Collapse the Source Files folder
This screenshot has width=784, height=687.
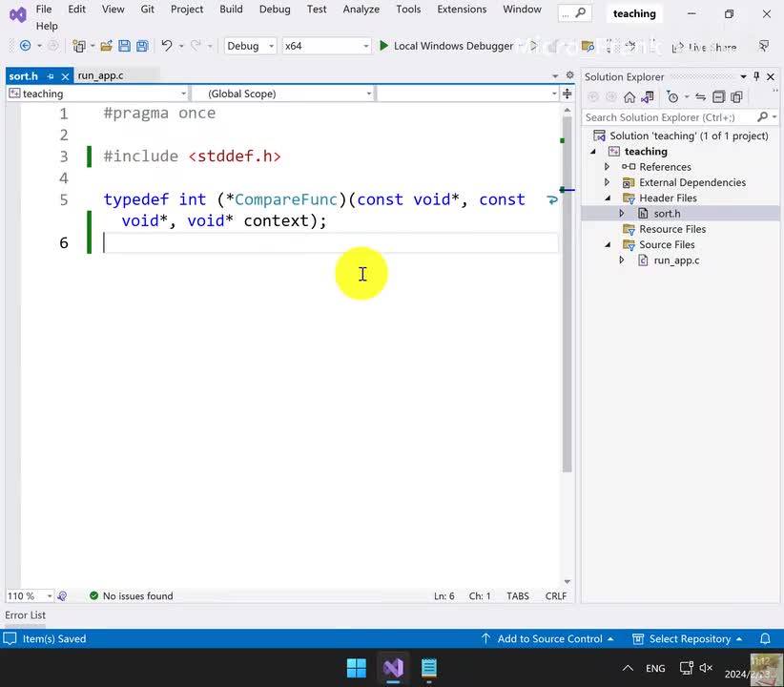(608, 244)
